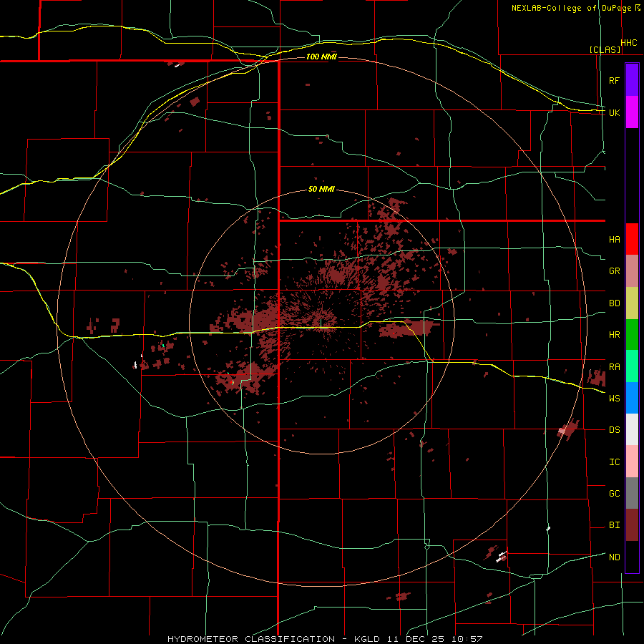Click the ND black legend color swatch
The image size is (644, 644).
(x=632, y=557)
